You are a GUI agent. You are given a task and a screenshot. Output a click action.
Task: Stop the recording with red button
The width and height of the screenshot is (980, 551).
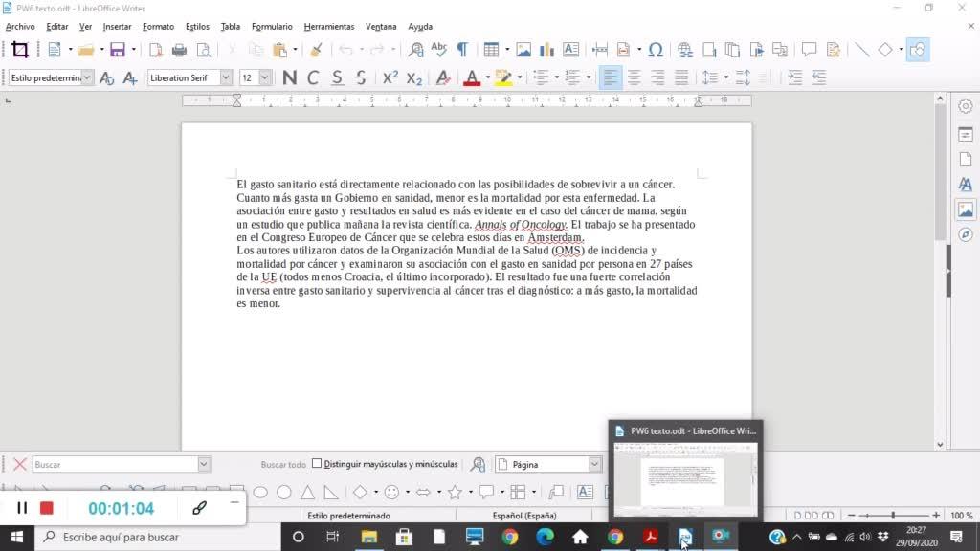[46, 508]
